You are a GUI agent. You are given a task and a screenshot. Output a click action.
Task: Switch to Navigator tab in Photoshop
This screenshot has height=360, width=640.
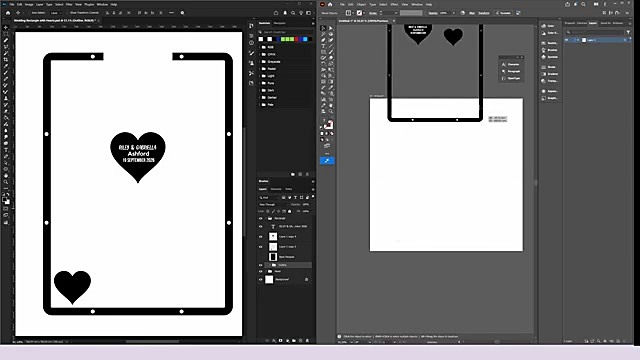click(280, 23)
